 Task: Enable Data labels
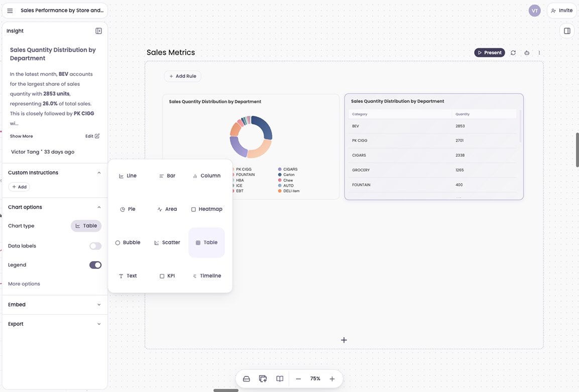pos(95,246)
